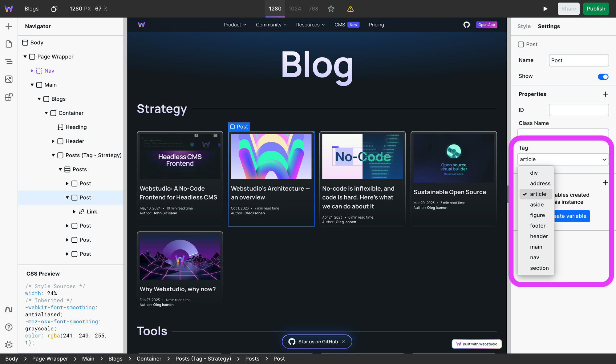Select section from the tag list

coord(539,268)
